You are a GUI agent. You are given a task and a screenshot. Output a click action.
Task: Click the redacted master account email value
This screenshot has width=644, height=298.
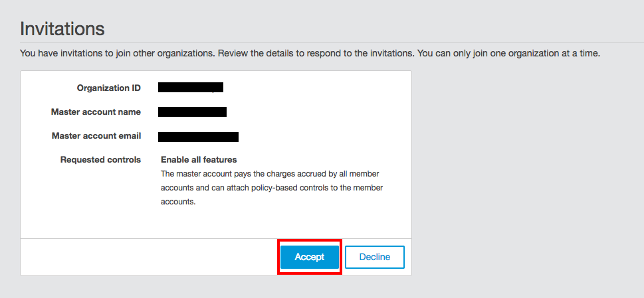pyautogui.click(x=198, y=137)
